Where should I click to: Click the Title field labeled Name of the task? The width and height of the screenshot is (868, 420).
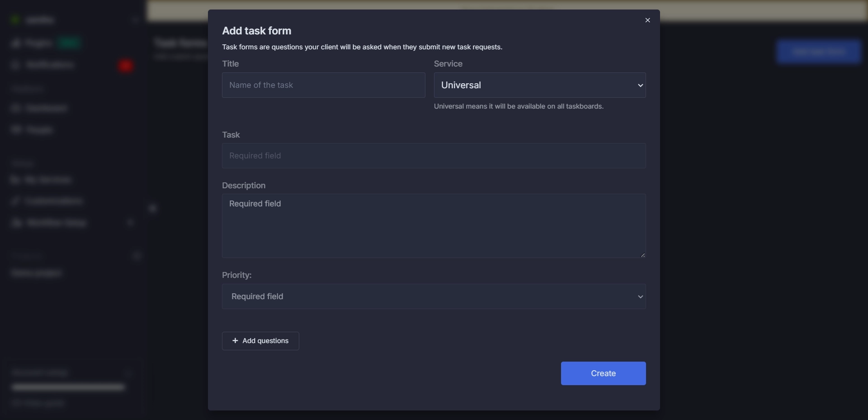pos(323,85)
